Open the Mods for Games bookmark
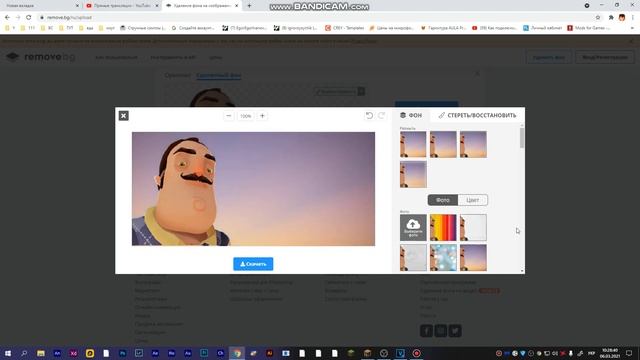The width and height of the screenshot is (640, 360). pyautogui.click(x=588, y=28)
